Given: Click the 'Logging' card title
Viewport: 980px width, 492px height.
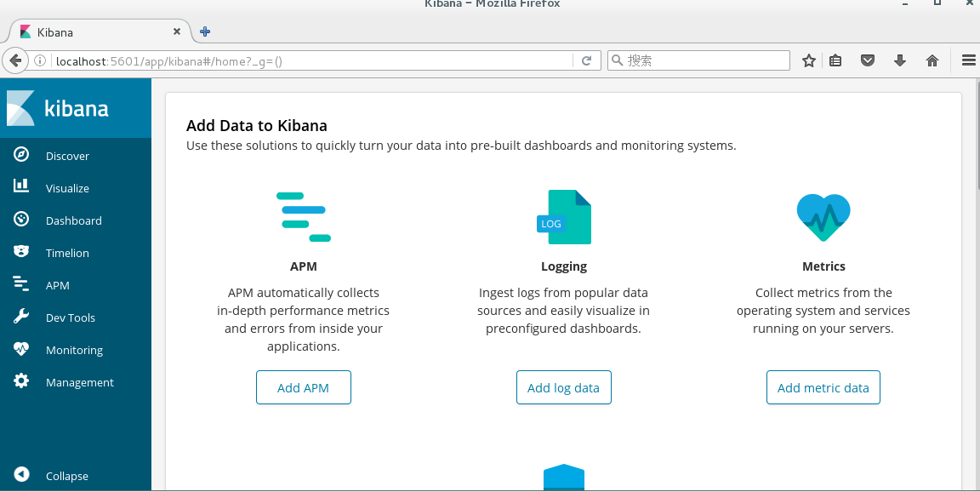Looking at the screenshot, I should (x=564, y=267).
